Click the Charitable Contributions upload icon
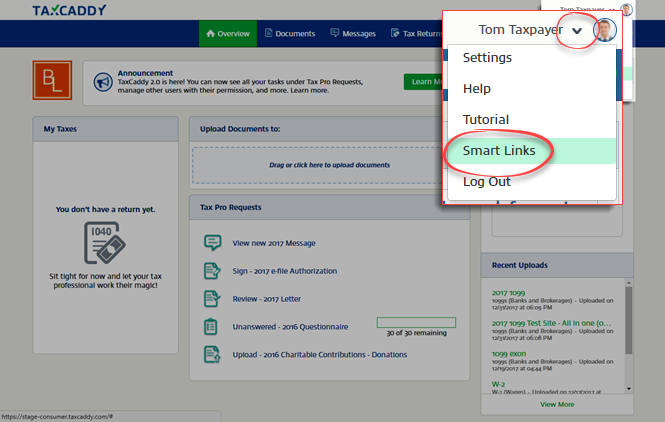Viewport: 665px width, 422px height. [212, 355]
